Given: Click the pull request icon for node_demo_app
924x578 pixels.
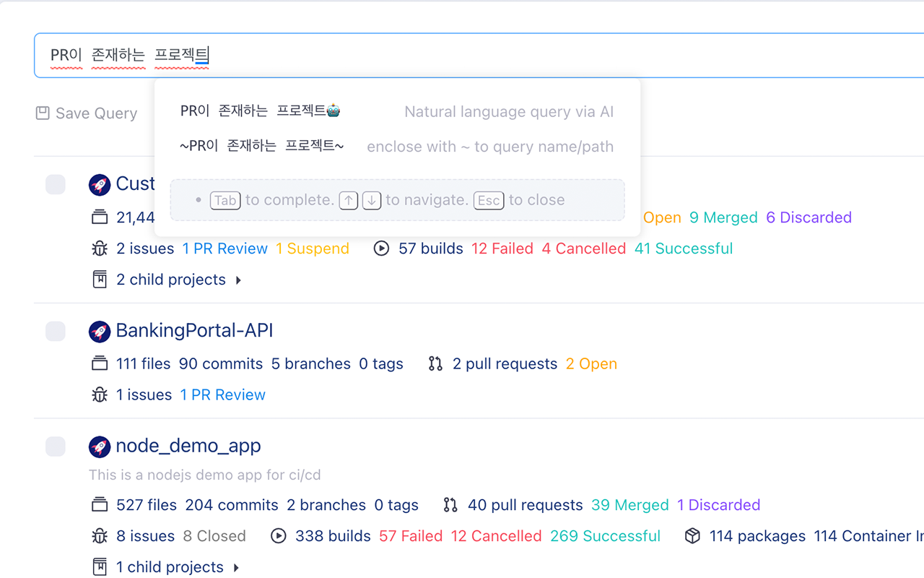Looking at the screenshot, I should click(450, 505).
